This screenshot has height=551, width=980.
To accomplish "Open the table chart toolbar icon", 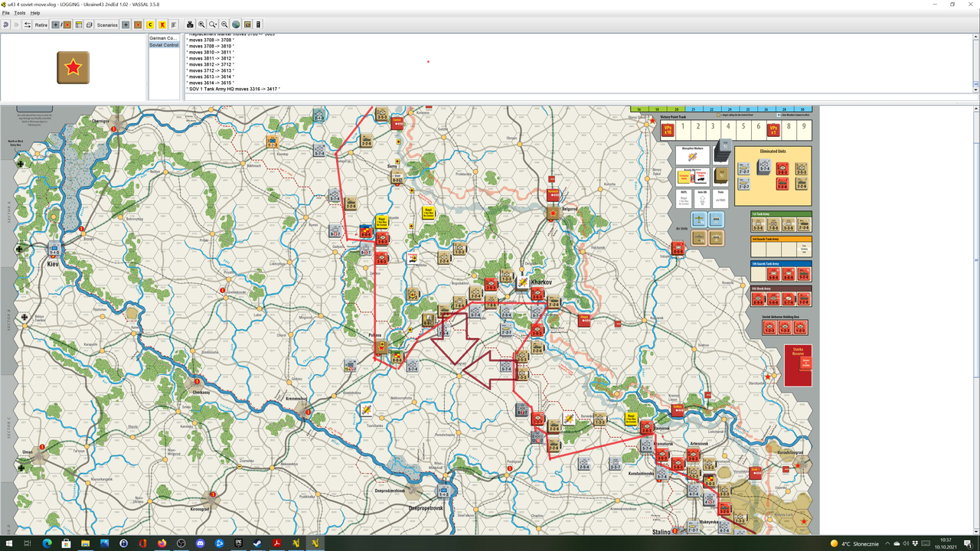I will [78, 24].
